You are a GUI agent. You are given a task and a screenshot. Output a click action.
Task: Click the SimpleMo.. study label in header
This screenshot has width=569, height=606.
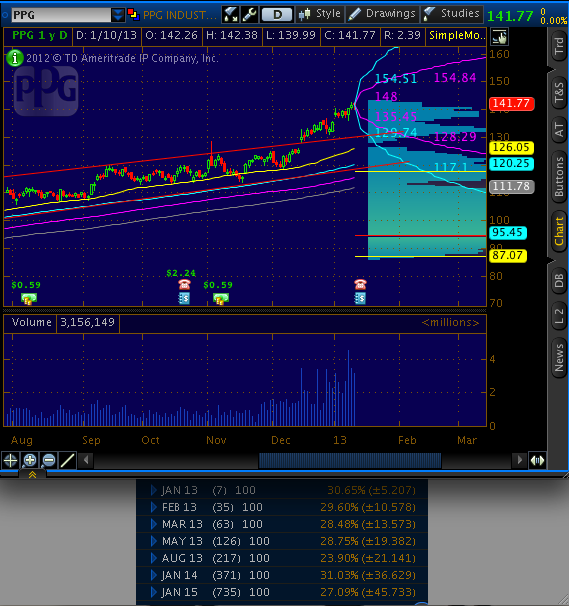coord(456,36)
